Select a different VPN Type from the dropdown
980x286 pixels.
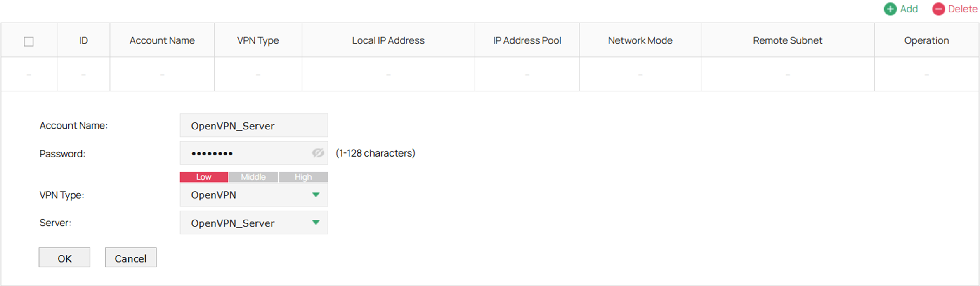click(316, 195)
